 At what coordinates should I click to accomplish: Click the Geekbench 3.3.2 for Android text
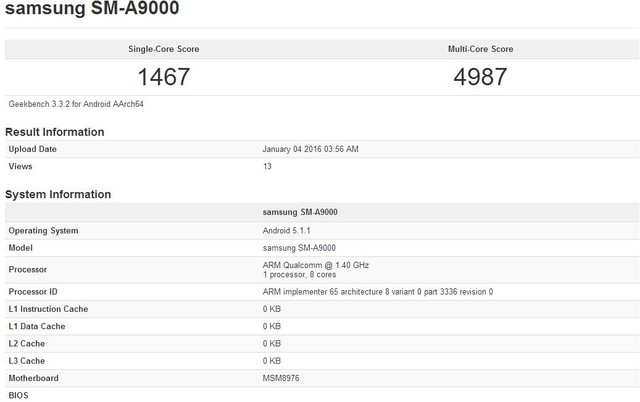[x=80, y=103]
